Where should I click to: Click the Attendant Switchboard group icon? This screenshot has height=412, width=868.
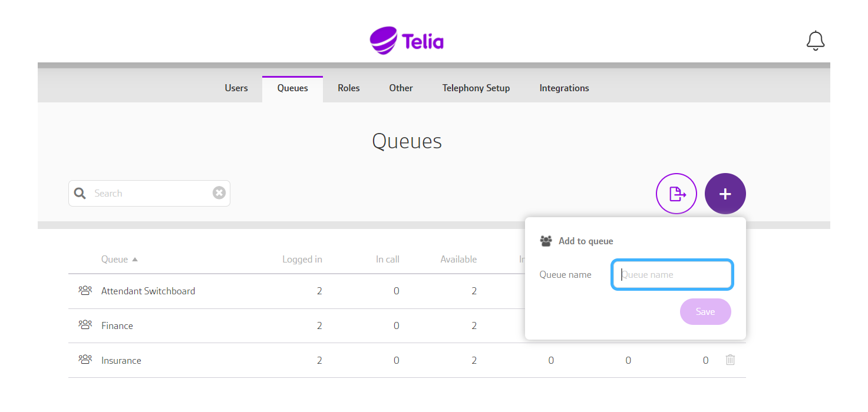[85, 291]
